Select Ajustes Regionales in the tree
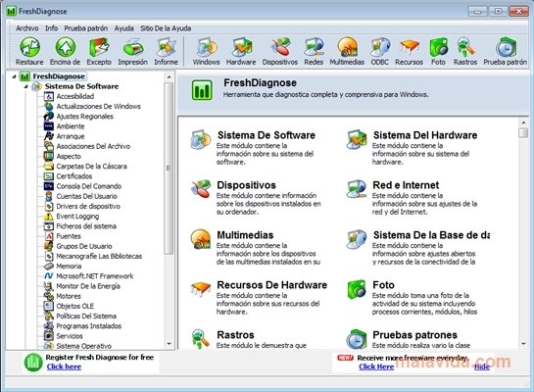The image size is (534, 392). tap(85, 117)
